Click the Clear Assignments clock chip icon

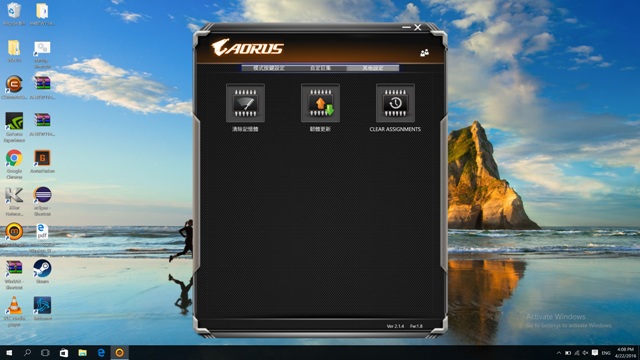(395, 103)
